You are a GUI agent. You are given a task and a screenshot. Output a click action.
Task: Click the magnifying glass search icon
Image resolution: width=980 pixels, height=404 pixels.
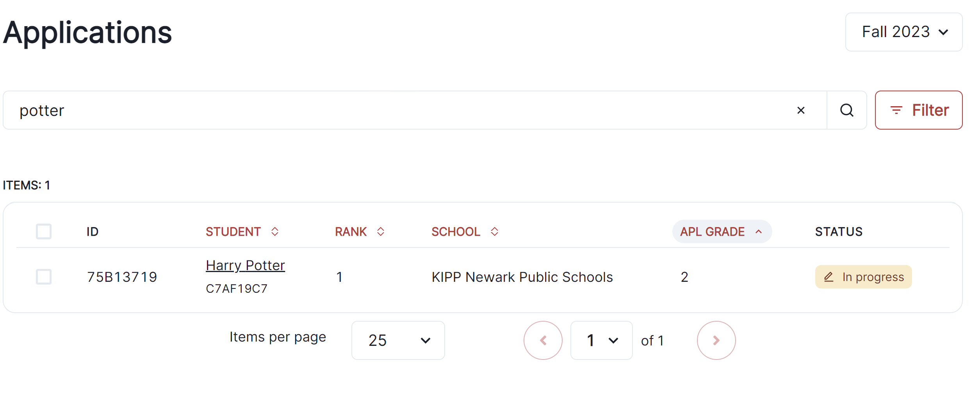coord(846,110)
